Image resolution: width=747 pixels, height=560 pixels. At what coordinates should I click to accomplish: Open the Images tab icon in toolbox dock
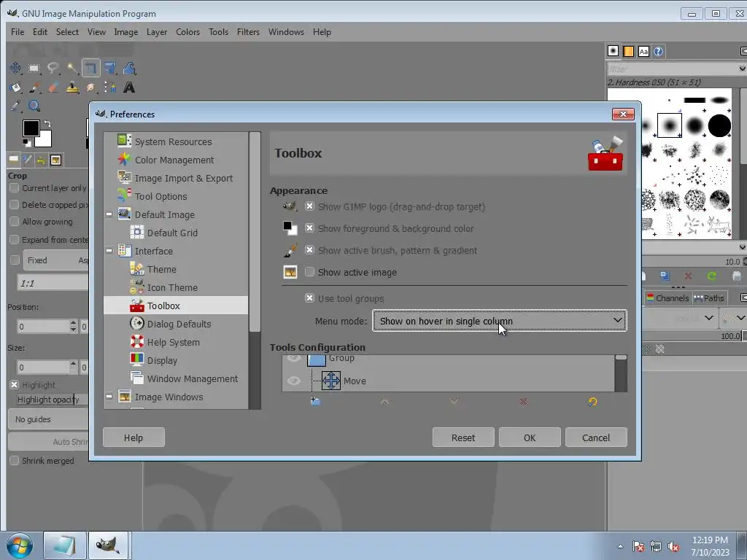coord(55,160)
